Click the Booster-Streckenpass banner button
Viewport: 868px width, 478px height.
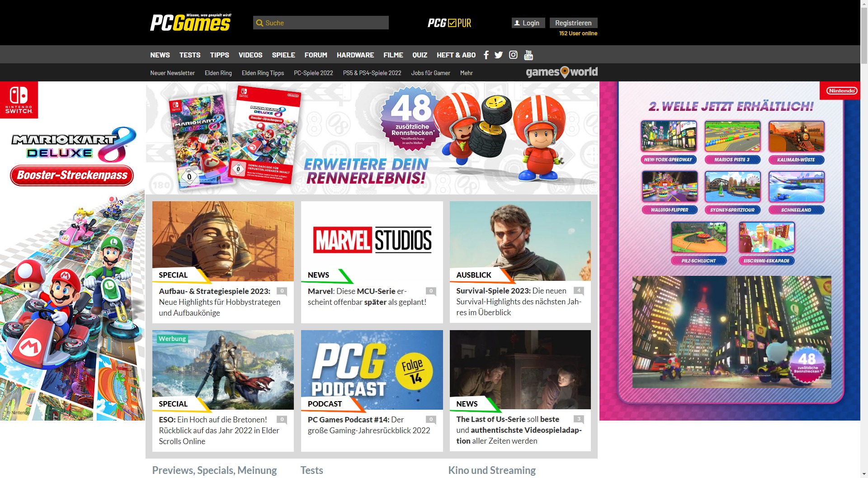tap(72, 175)
